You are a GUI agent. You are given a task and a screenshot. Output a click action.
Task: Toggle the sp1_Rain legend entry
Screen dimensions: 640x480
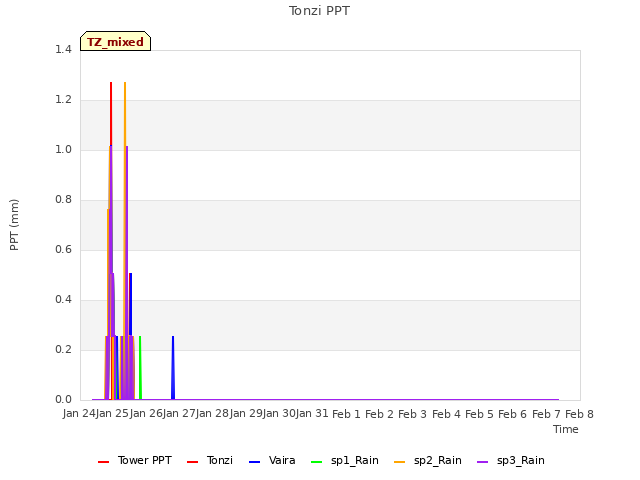click(344, 460)
